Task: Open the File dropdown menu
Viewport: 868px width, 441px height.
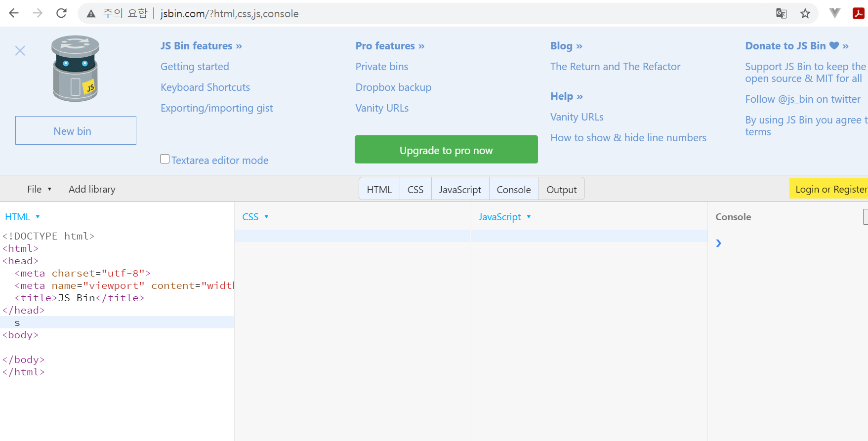Action: click(40, 189)
